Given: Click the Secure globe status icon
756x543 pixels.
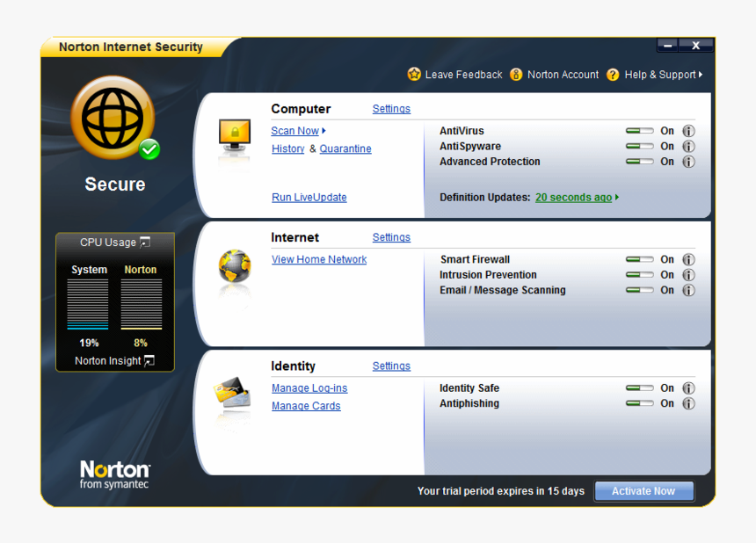Looking at the screenshot, I should 113,117.
